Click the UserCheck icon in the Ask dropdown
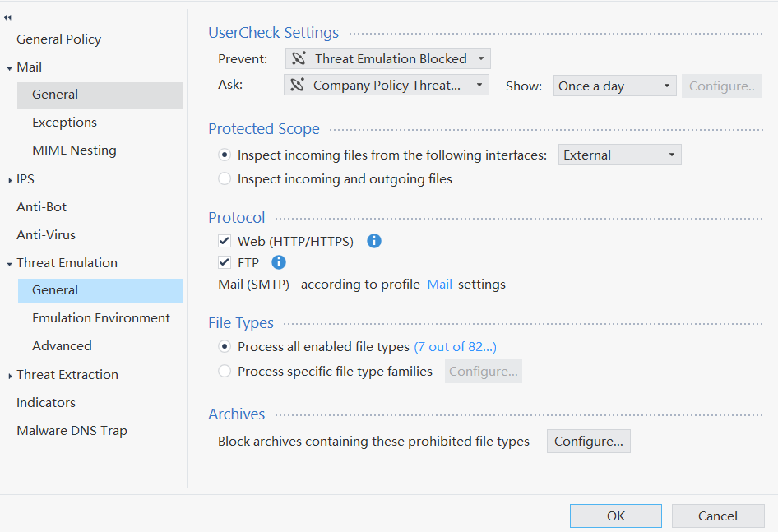Screen dimensions: 778x532 pos(298,85)
